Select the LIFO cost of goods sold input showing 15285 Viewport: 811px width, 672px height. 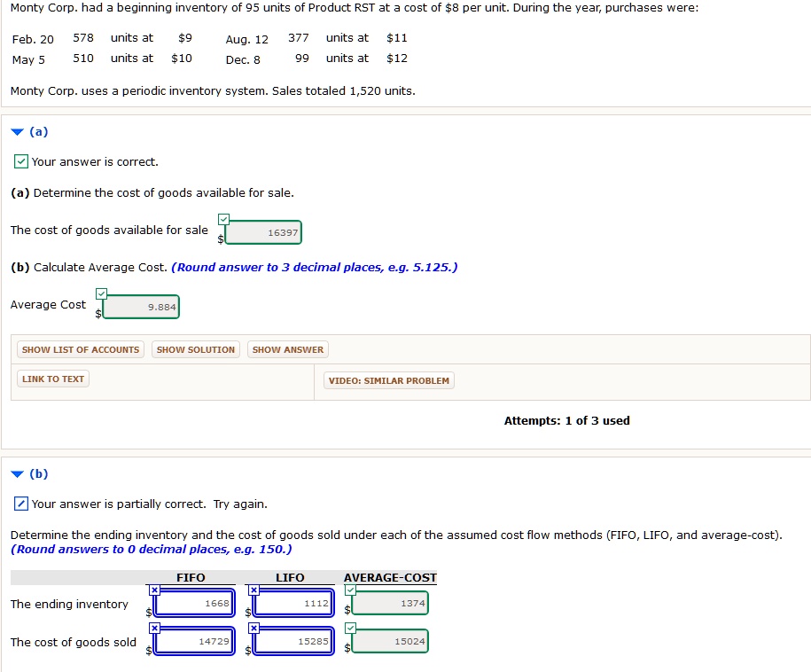pyautogui.click(x=292, y=641)
